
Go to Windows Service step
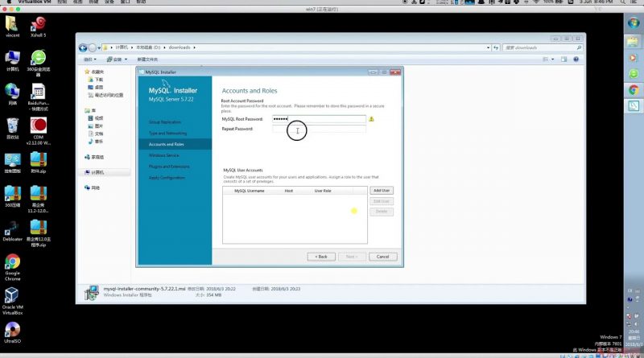164,155
